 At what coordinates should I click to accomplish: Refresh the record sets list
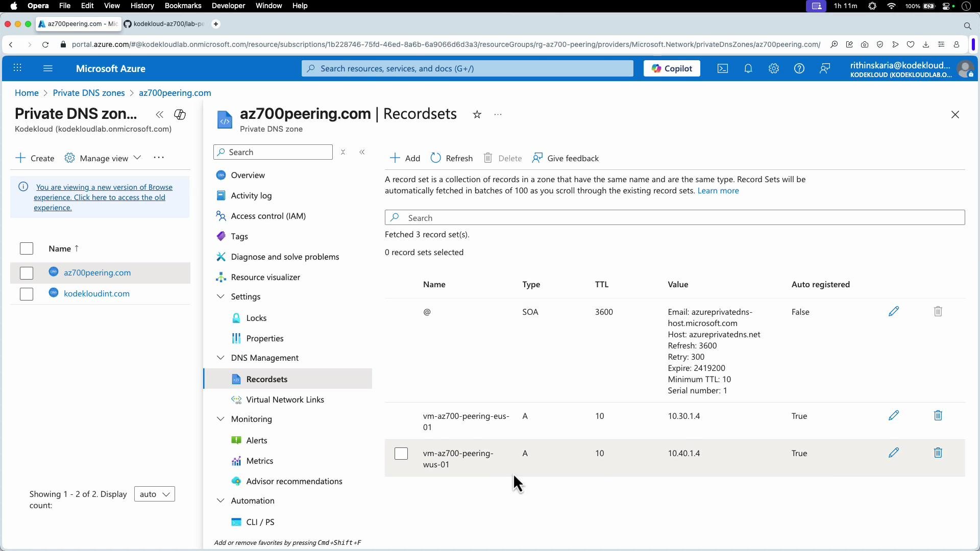tap(452, 158)
